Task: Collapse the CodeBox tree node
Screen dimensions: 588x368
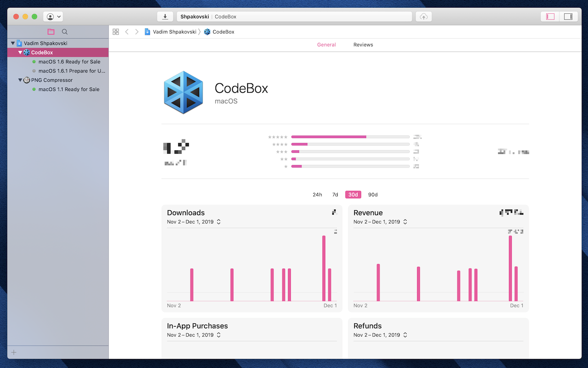Action: pos(20,52)
